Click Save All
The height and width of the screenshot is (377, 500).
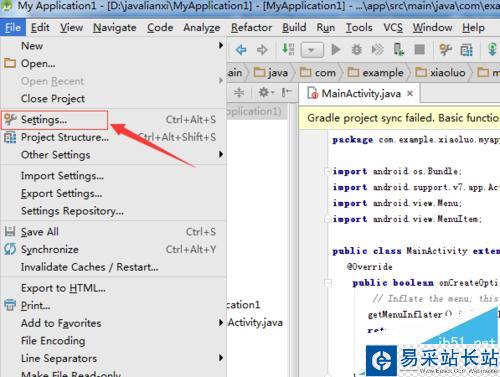(x=113, y=232)
